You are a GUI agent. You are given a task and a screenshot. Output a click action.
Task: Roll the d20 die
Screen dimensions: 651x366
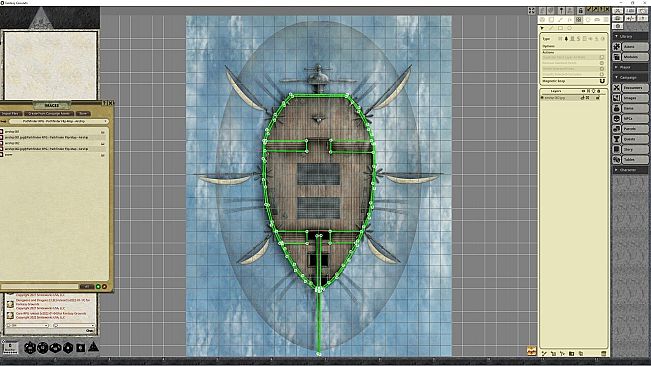click(x=30, y=347)
